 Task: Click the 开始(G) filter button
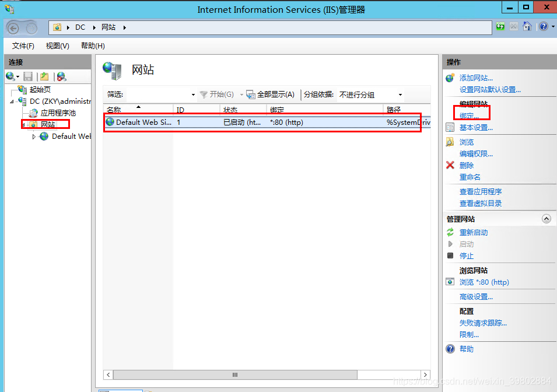[x=217, y=94]
